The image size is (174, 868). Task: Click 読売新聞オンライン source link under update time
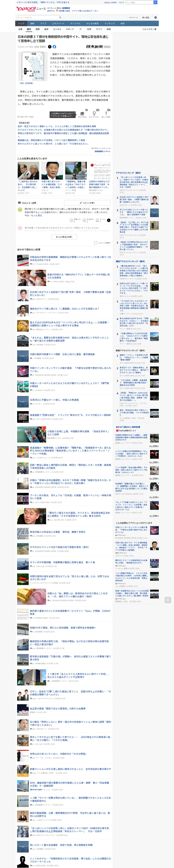102,151
